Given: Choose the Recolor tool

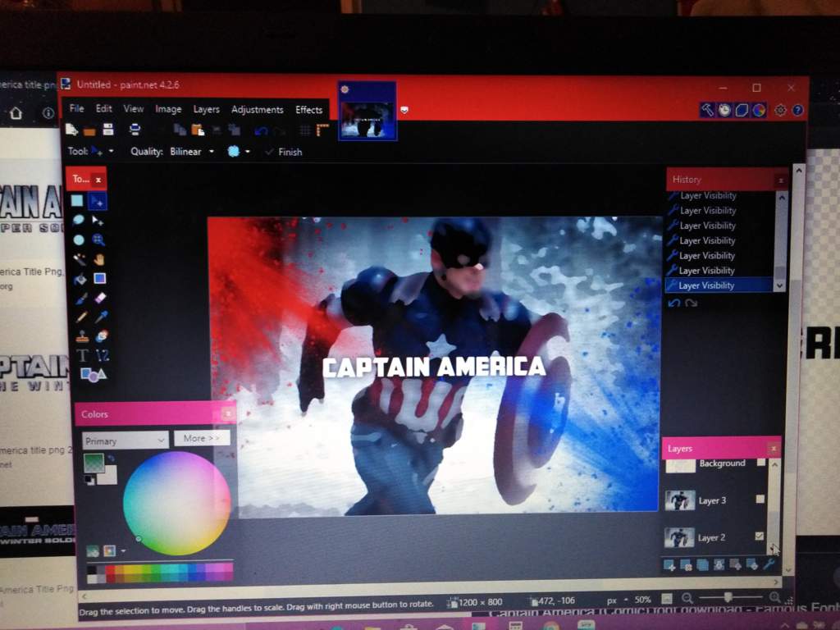Looking at the screenshot, I should (x=101, y=336).
